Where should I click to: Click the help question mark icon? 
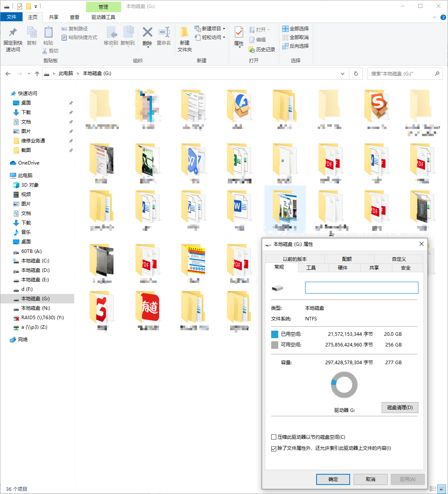[x=443, y=17]
